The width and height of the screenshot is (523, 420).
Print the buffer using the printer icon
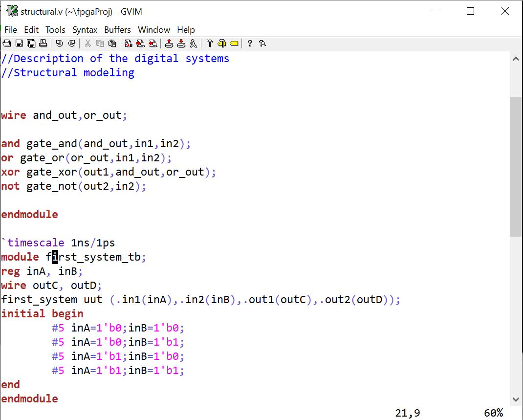[x=43, y=44]
